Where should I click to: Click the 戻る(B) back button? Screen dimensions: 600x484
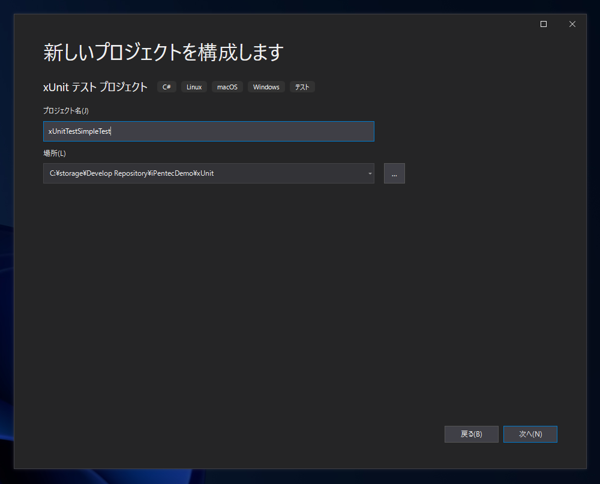pos(471,434)
